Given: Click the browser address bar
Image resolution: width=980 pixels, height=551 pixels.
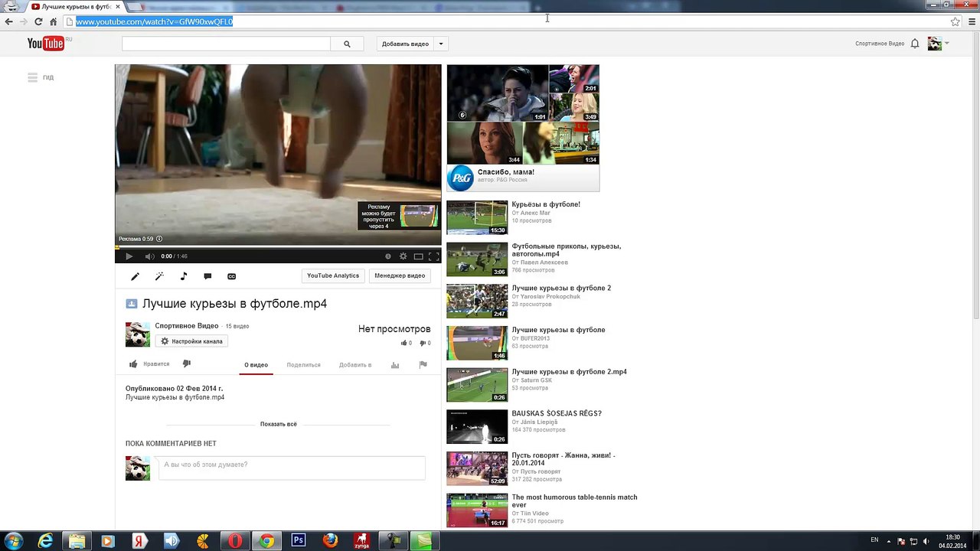Looking at the screenshot, I should pyautogui.click(x=505, y=21).
